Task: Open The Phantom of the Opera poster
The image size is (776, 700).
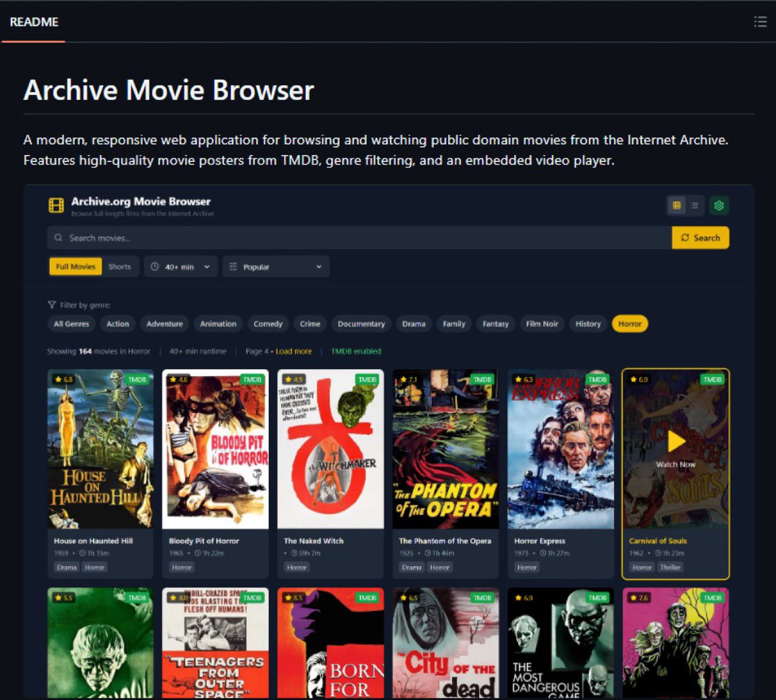Action: [x=446, y=449]
